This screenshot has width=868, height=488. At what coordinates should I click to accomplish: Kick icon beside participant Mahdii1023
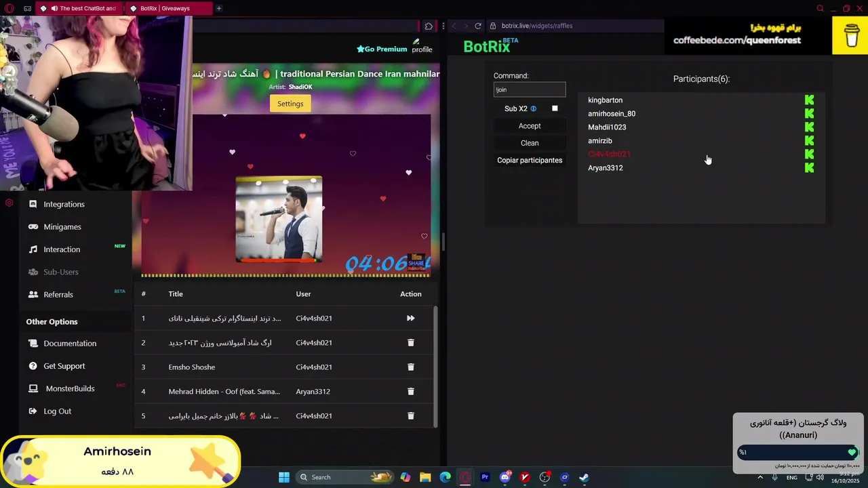pyautogui.click(x=809, y=127)
